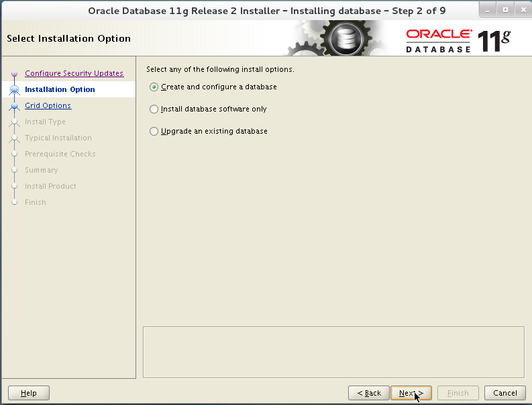This screenshot has width=532, height=405.
Task: Click the Installation Option step
Action: tap(60, 89)
